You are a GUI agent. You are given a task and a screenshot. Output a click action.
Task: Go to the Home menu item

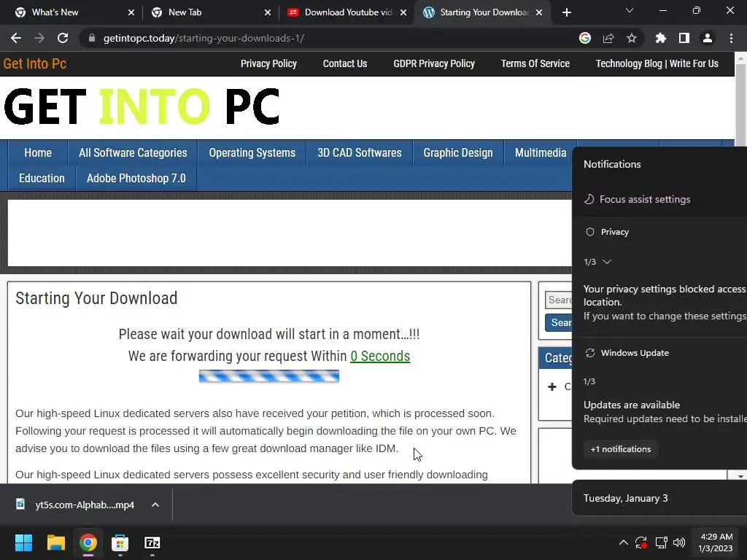[38, 153]
